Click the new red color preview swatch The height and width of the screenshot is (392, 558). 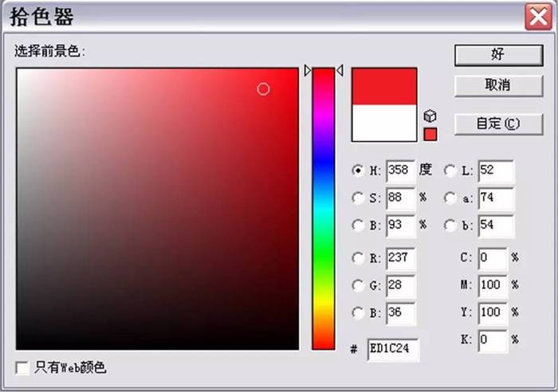(x=384, y=86)
